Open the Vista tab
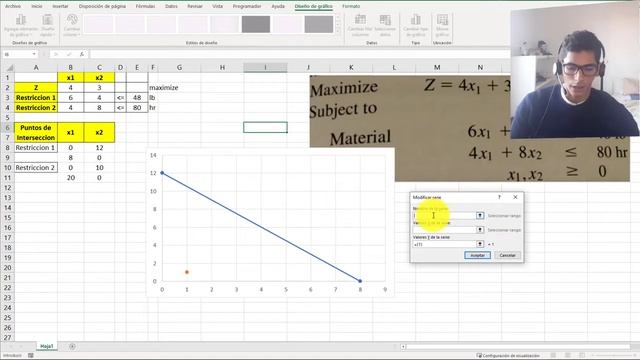The width and height of the screenshot is (640, 360). 218,6
